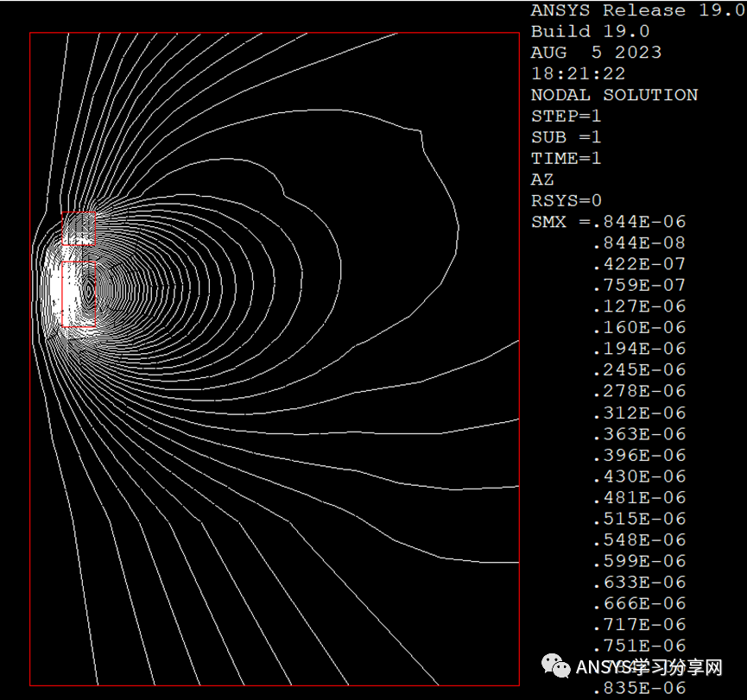The width and height of the screenshot is (747, 700).
Task: Click the contour value '.666E-06'
Action: click(639, 603)
